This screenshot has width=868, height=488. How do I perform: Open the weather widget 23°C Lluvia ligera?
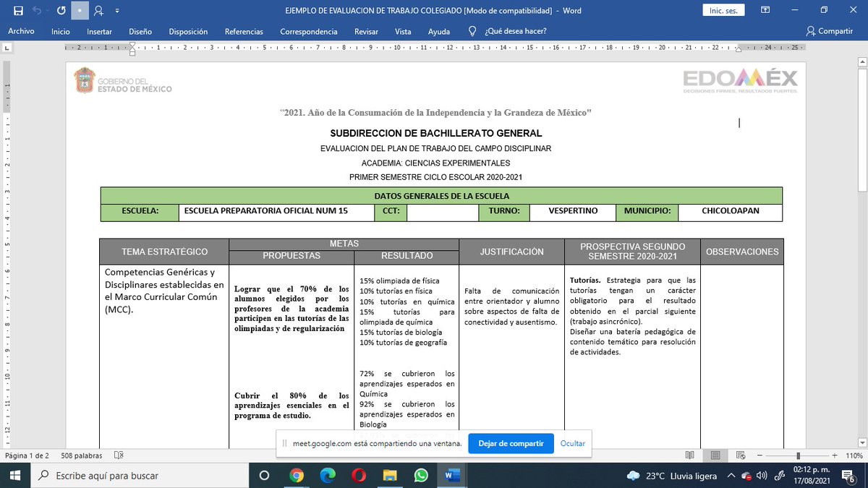coord(671,476)
